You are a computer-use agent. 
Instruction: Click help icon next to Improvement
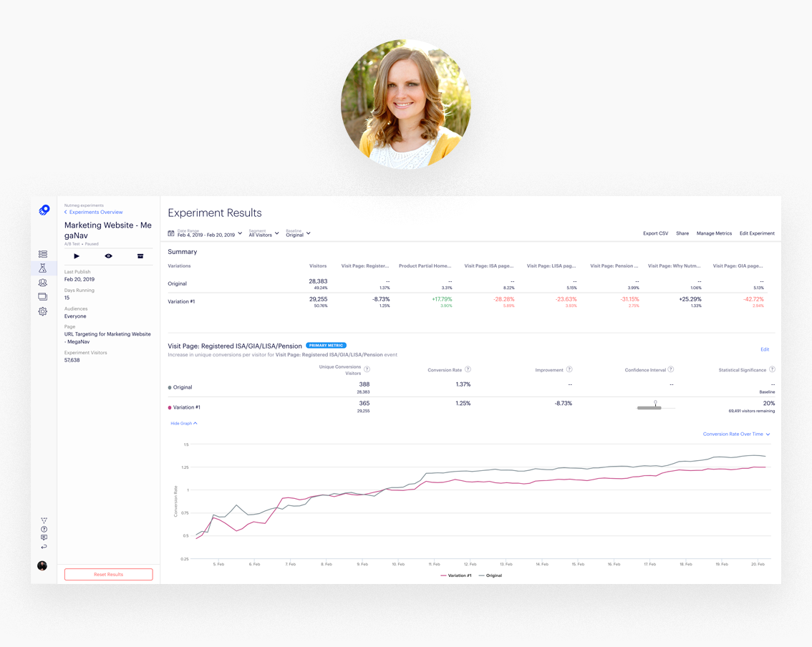(569, 369)
